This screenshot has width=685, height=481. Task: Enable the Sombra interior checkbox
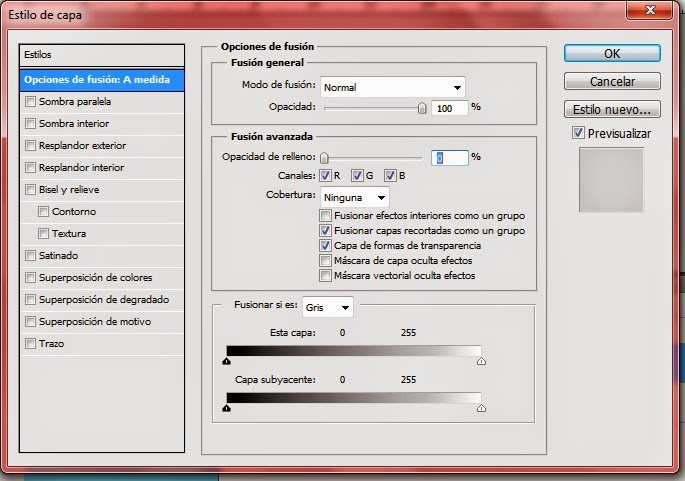point(30,124)
